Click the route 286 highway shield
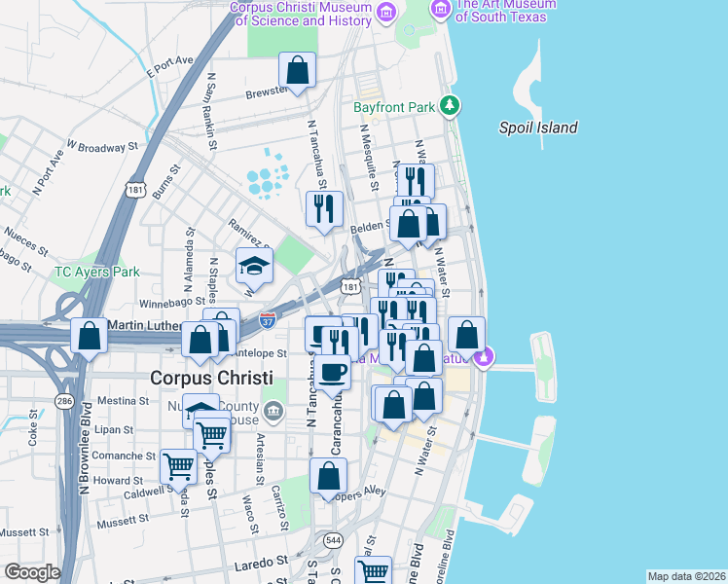The width and height of the screenshot is (728, 584). pos(64,401)
